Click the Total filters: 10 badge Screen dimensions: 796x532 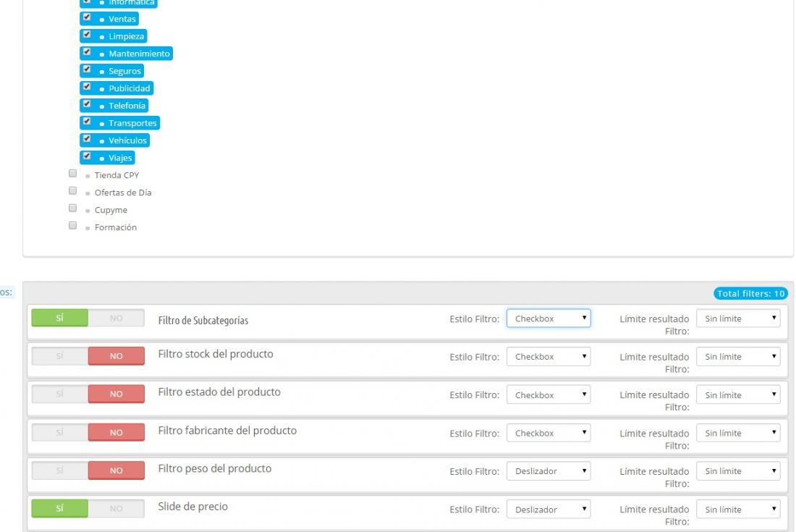pos(751,293)
